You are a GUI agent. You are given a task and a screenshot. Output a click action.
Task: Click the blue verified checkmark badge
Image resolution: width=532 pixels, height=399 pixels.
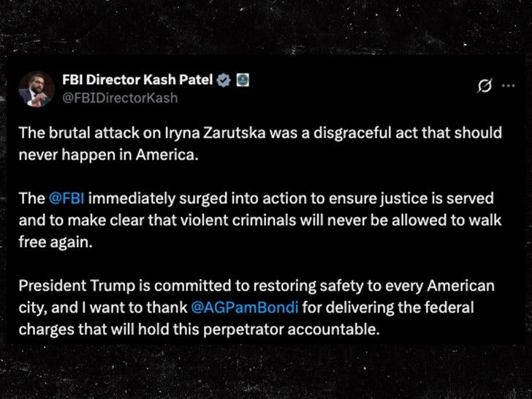[227, 80]
